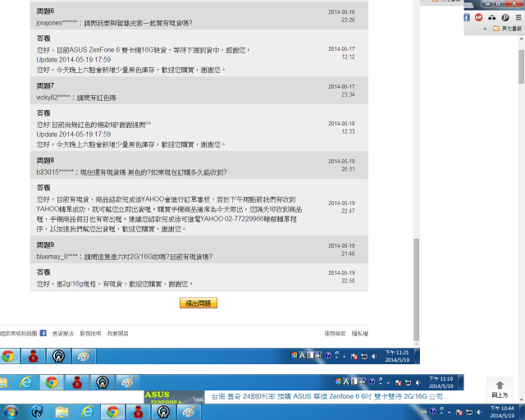Click the inner page vertical scrollbar thumb

[x=416, y=290]
